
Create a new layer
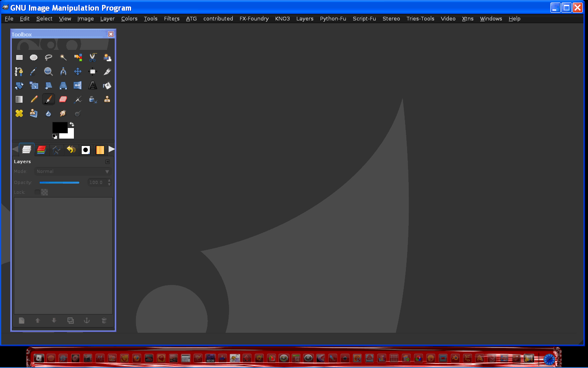pos(22,321)
